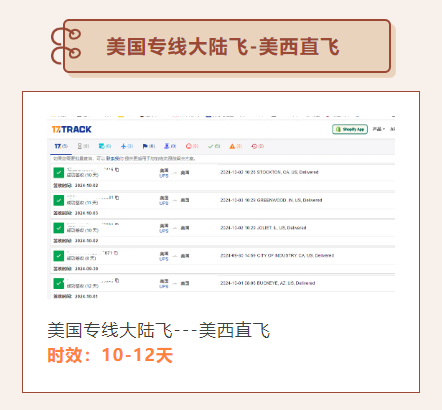Screen dimensions: 442x410
Task: Select the red expired clock tab
Action: pyautogui.click(x=257, y=146)
